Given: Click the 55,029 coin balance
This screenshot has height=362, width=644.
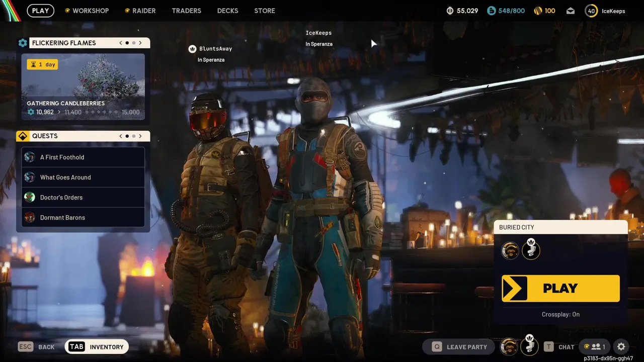Looking at the screenshot, I should pyautogui.click(x=467, y=11).
